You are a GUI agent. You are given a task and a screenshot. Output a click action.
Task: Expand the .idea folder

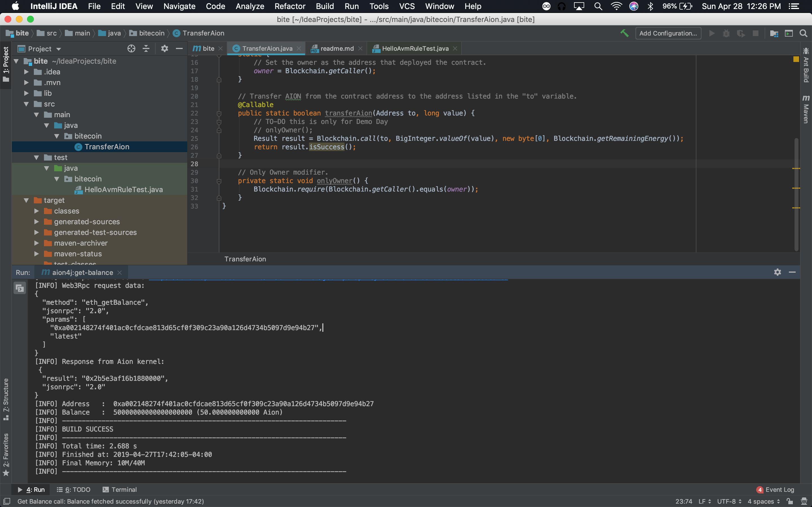pos(26,72)
